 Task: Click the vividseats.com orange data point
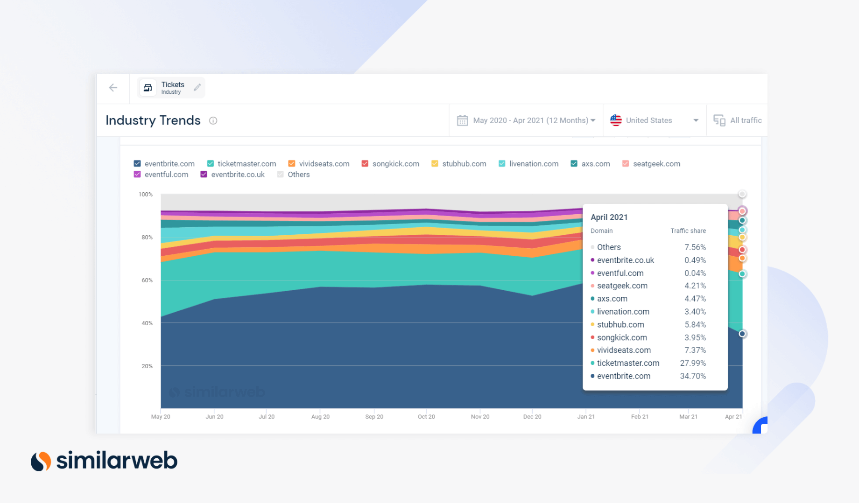coord(742,258)
